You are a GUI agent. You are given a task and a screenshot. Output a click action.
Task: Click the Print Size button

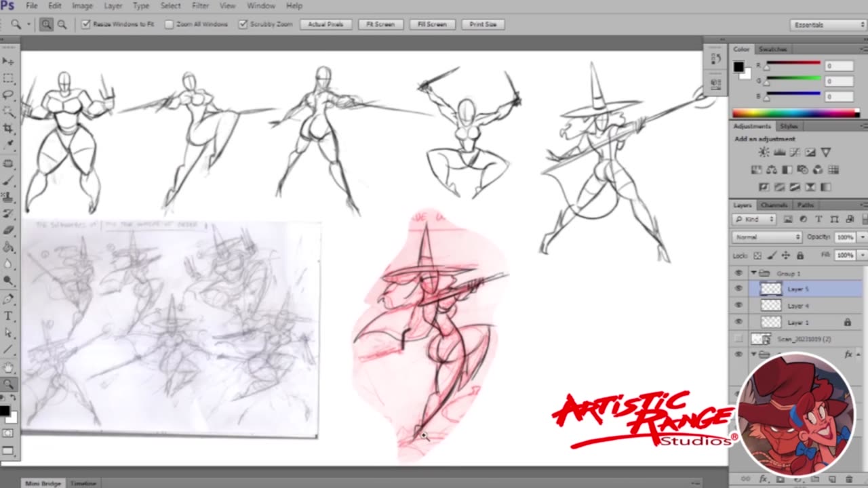pyautogui.click(x=483, y=24)
